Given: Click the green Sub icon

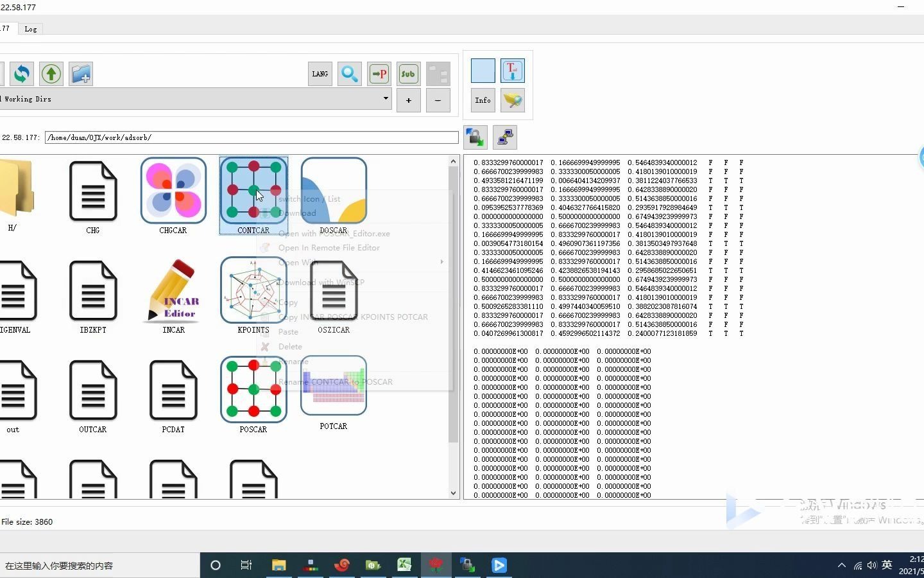Looking at the screenshot, I should point(408,74).
